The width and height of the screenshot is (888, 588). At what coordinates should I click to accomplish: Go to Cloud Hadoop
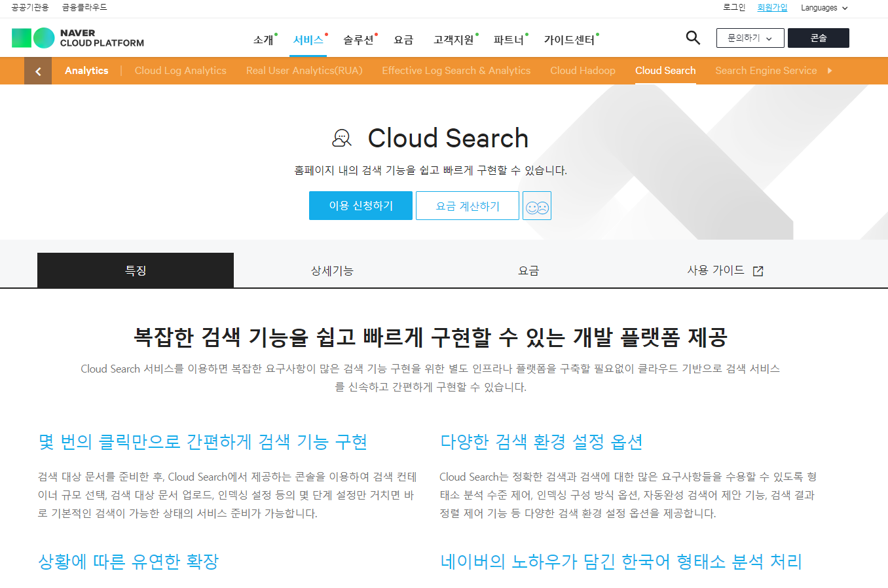(x=583, y=71)
